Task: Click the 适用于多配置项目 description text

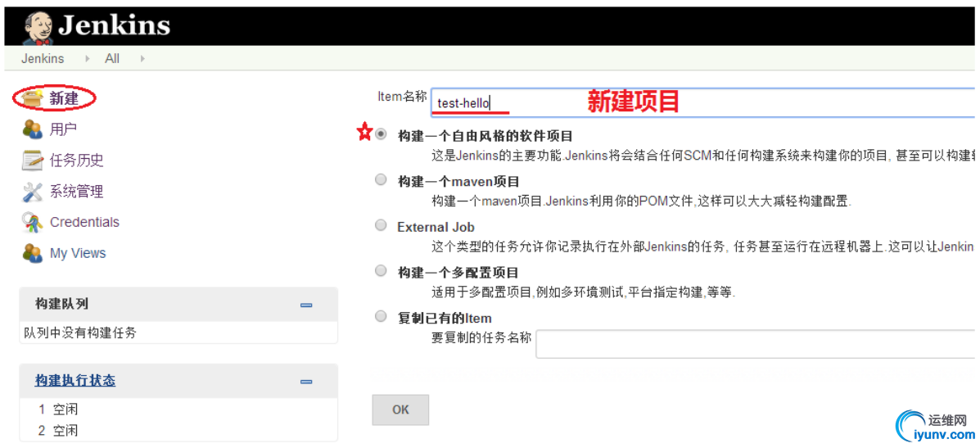Action: [x=584, y=292]
